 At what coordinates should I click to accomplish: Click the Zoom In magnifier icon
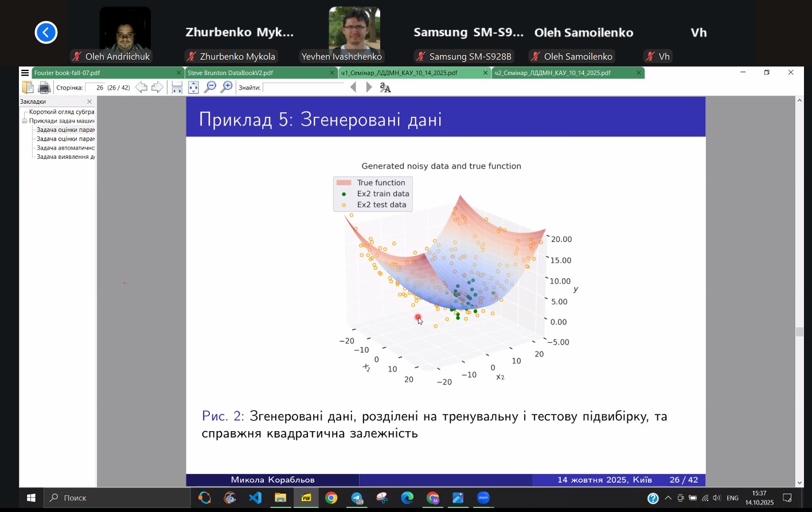227,87
